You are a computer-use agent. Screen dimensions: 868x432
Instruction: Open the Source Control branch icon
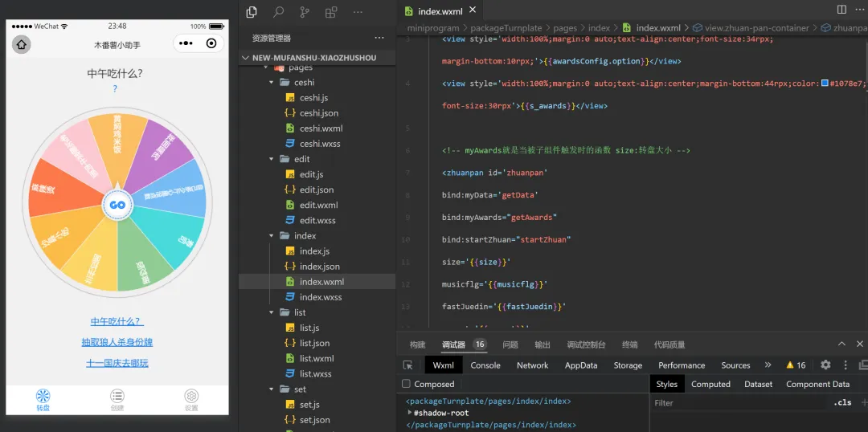pyautogui.click(x=305, y=11)
